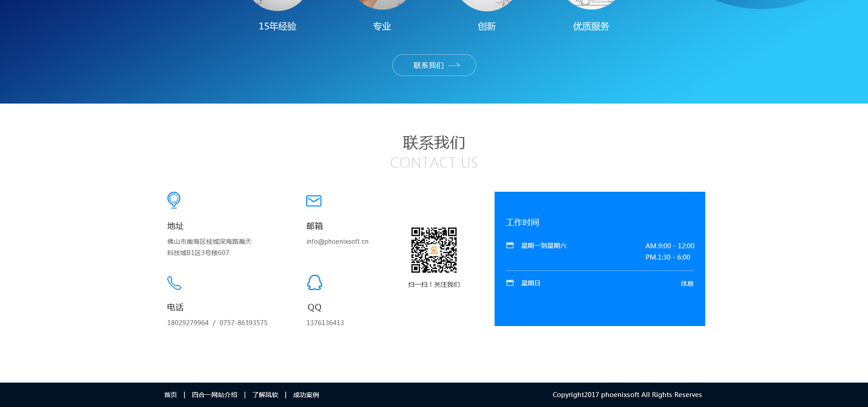Image resolution: width=868 pixels, height=407 pixels.
Task: Click the 15年经验 feature label
Action: pyautogui.click(x=278, y=26)
